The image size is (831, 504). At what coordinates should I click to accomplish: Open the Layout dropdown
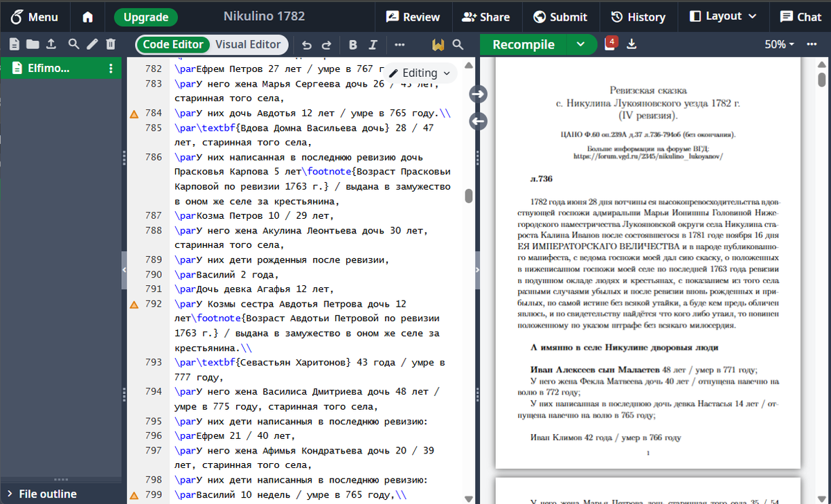(722, 17)
